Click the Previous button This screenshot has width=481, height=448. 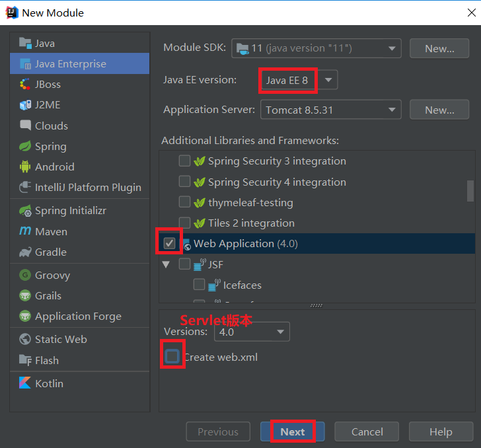click(218, 431)
